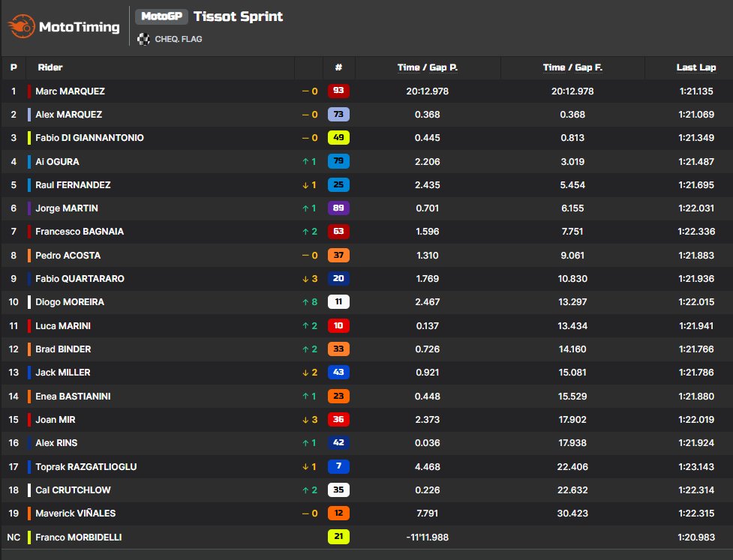Select rider Luca MARINI
This screenshot has width=733, height=560.
pos(63,326)
